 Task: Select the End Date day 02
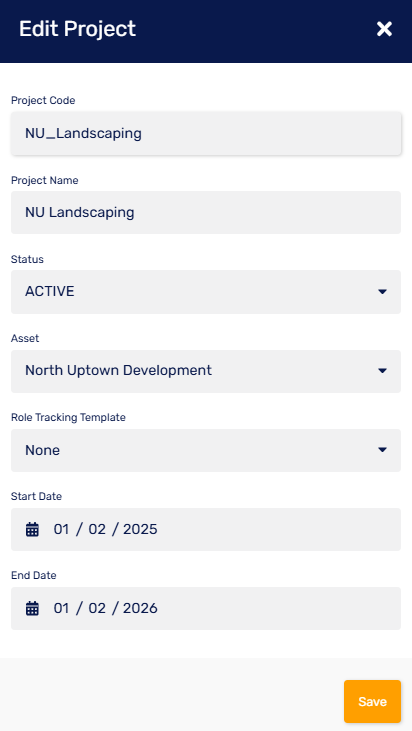pyautogui.click(x=97, y=608)
